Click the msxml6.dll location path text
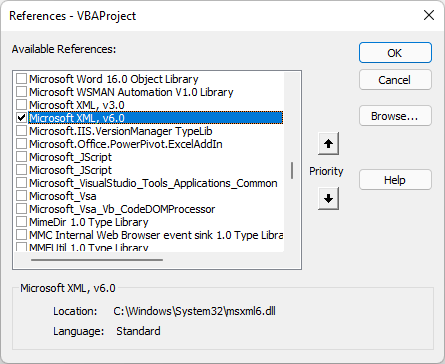The image size is (445, 364). pos(194,311)
